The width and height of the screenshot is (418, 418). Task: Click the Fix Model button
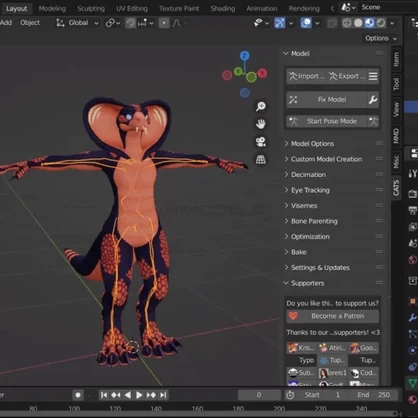[327, 100]
